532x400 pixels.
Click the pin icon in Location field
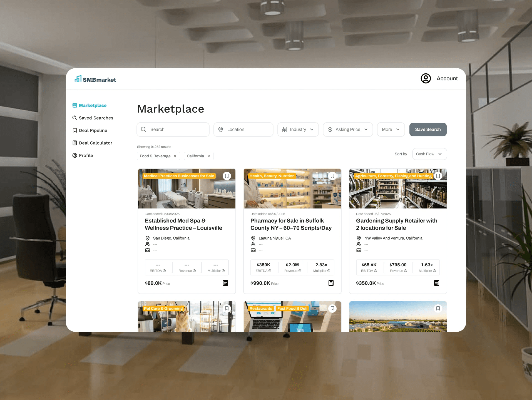(221, 130)
